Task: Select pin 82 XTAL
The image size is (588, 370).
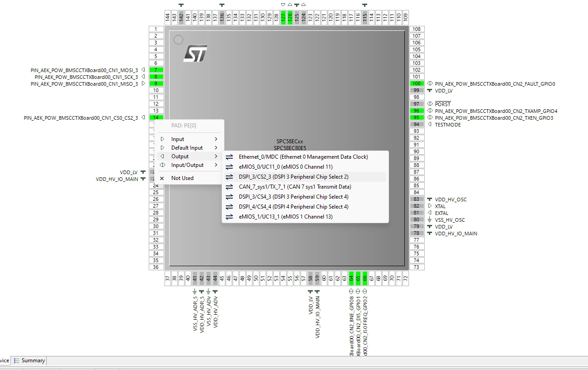Action: (x=417, y=206)
